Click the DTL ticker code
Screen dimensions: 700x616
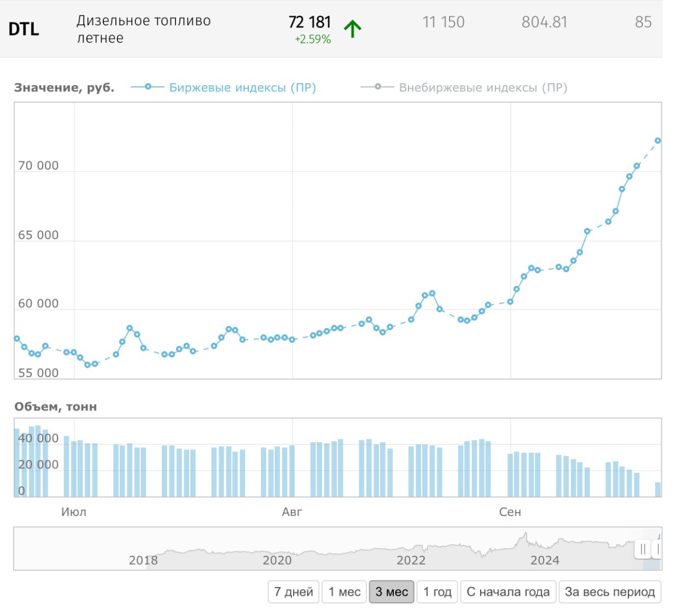pos(24,29)
